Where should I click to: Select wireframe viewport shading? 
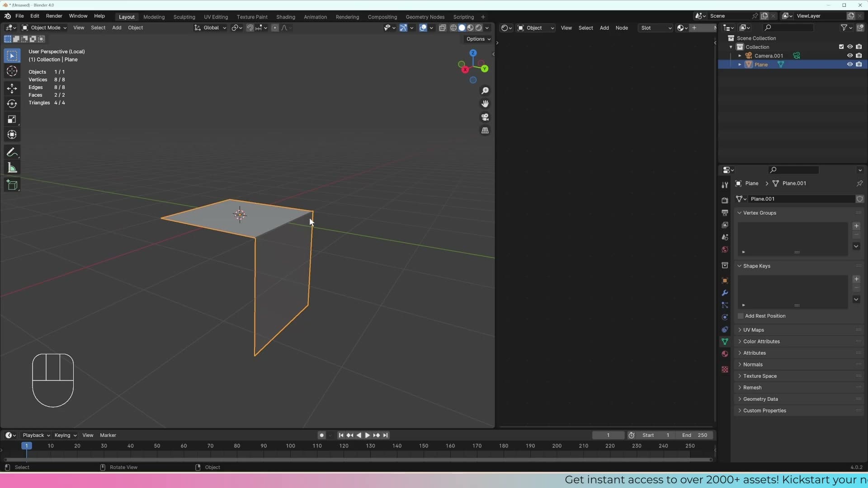click(453, 28)
